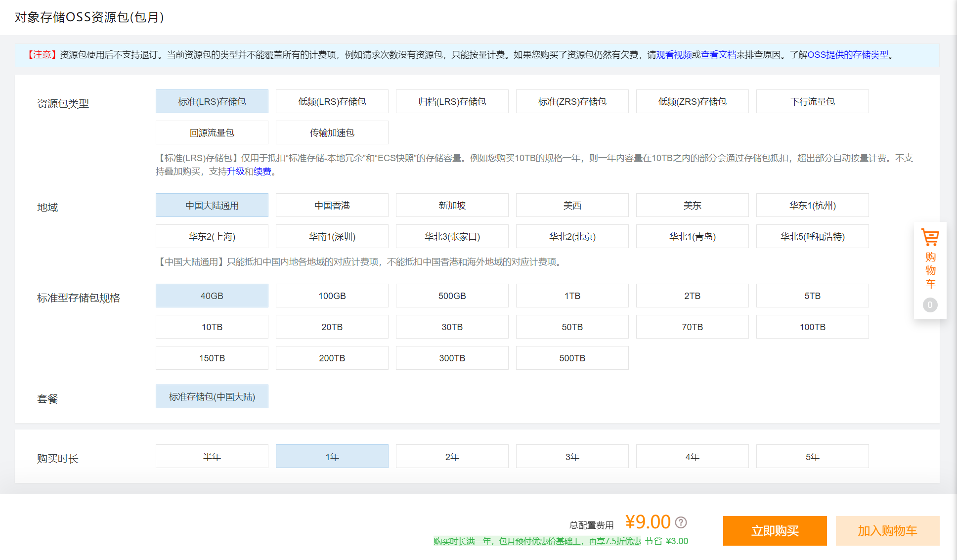
Task: Select 低频(LRS)存储包 resource type
Action: (x=332, y=102)
